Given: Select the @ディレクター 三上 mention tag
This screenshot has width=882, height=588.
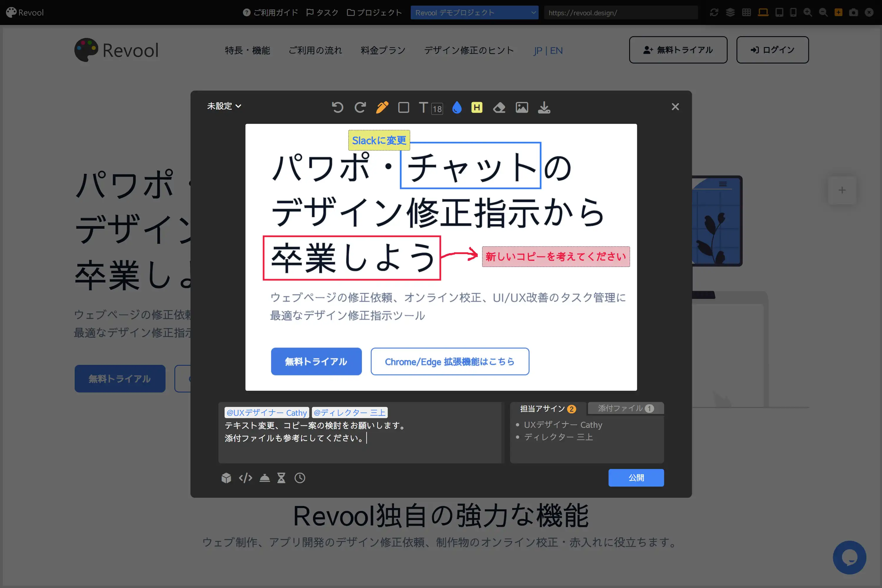Looking at the screenshot, I should point(350,412).
